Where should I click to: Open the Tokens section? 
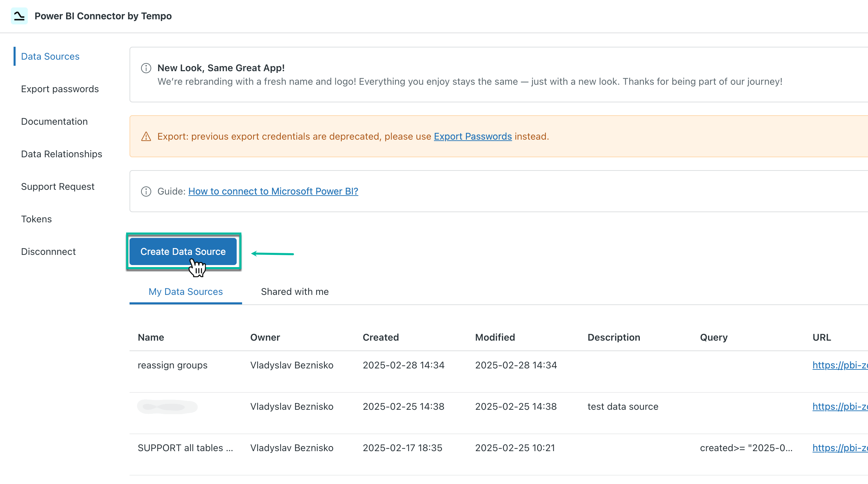click(36, 219)
